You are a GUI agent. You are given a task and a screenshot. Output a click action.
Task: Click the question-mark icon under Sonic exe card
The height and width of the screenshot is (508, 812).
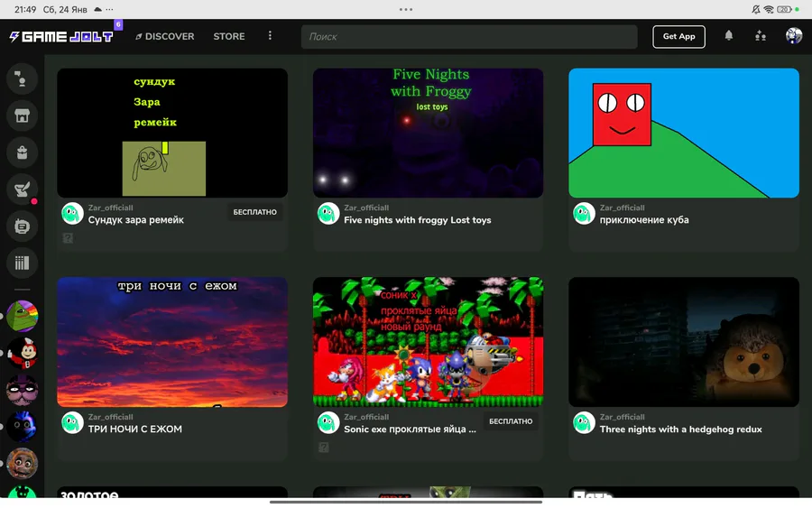324,448
